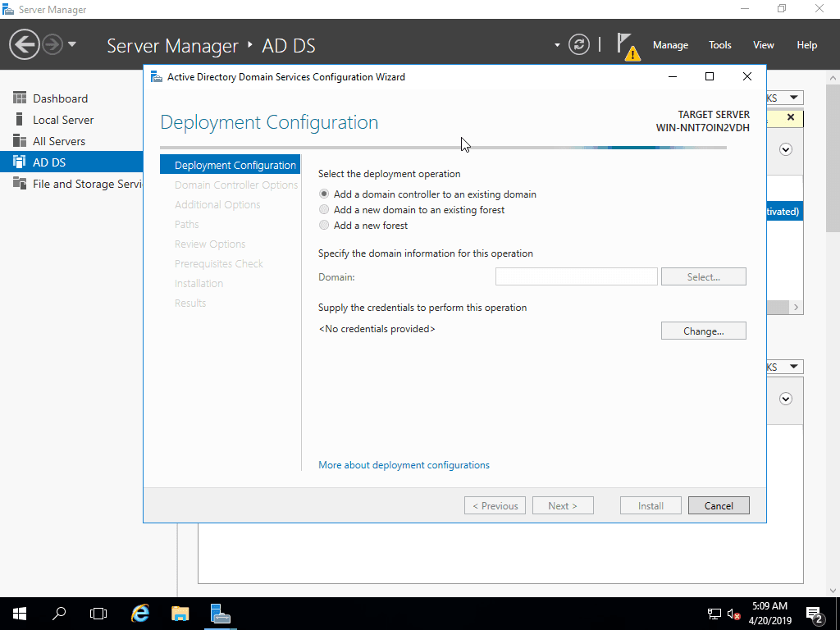Maximize the AD DS Configuration Wizard

710,76
